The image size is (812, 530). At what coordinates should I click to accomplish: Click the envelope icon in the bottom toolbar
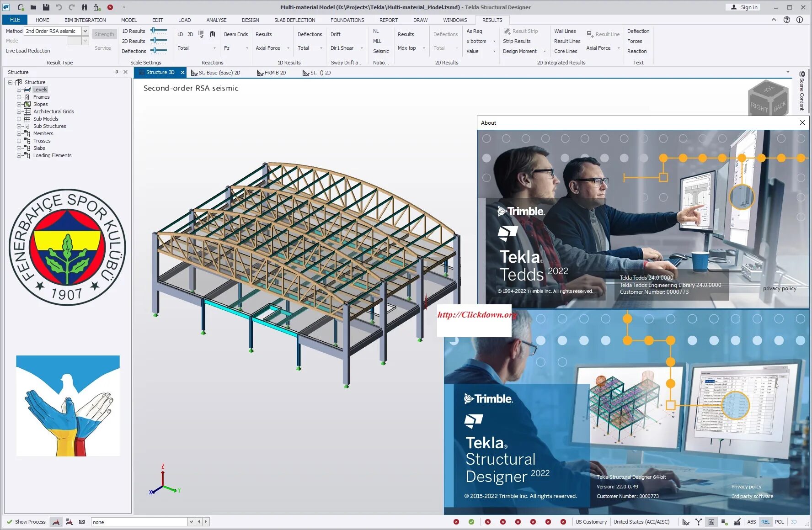point(82,522)
